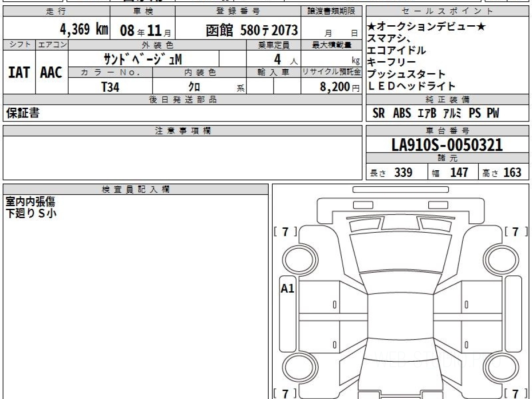Select the AAC air conditioner value
Viewport: 532px width, 399px height.
[x=51, y=73]
